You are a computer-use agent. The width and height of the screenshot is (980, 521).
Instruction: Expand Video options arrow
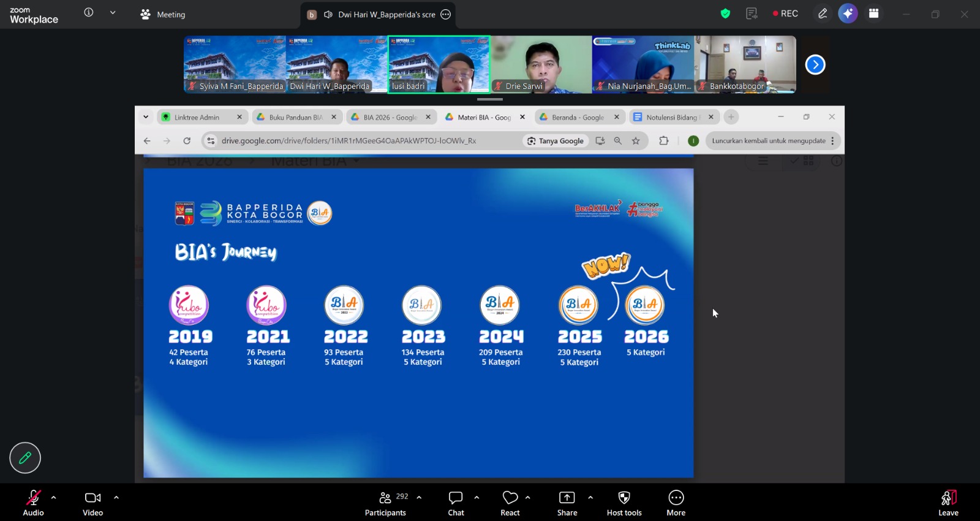pyautogui.click(x=116, y=497)
